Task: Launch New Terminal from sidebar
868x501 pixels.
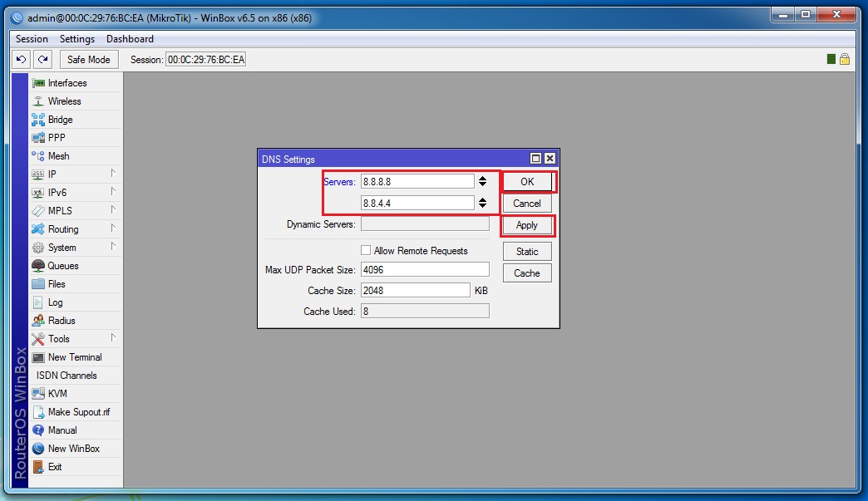Action: pos(76,357)
